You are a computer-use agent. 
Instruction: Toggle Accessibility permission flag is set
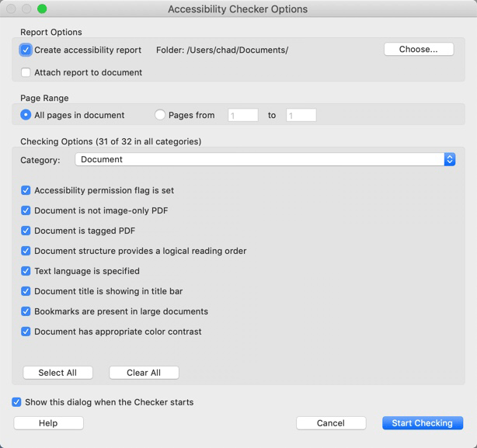coord(26,190)
